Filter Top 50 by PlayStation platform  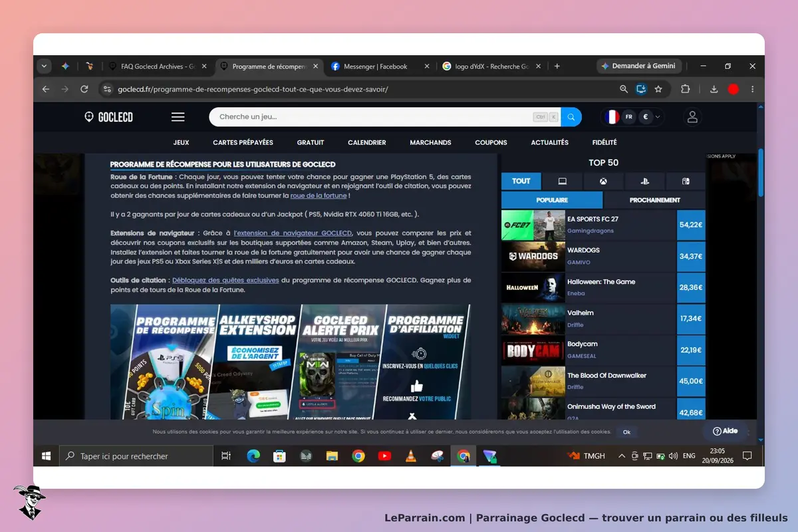[x=644, y=181]
